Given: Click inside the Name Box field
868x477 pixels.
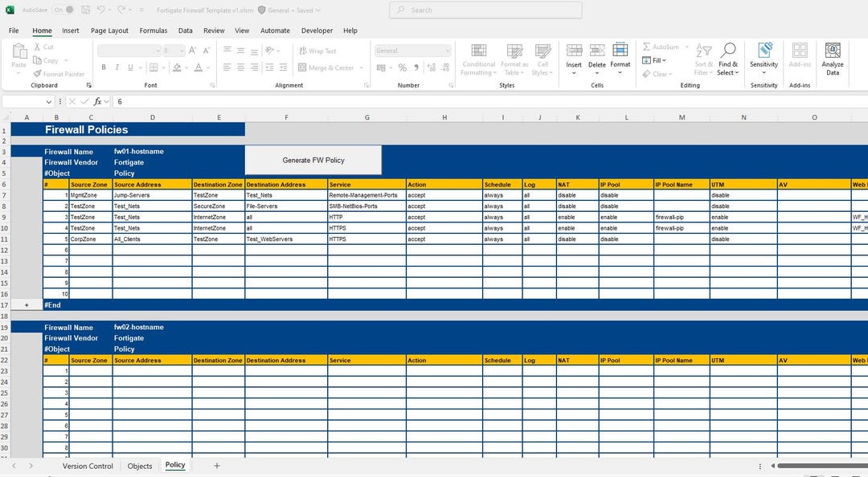Looking at the screenshot, I should (x=24, y=101).
